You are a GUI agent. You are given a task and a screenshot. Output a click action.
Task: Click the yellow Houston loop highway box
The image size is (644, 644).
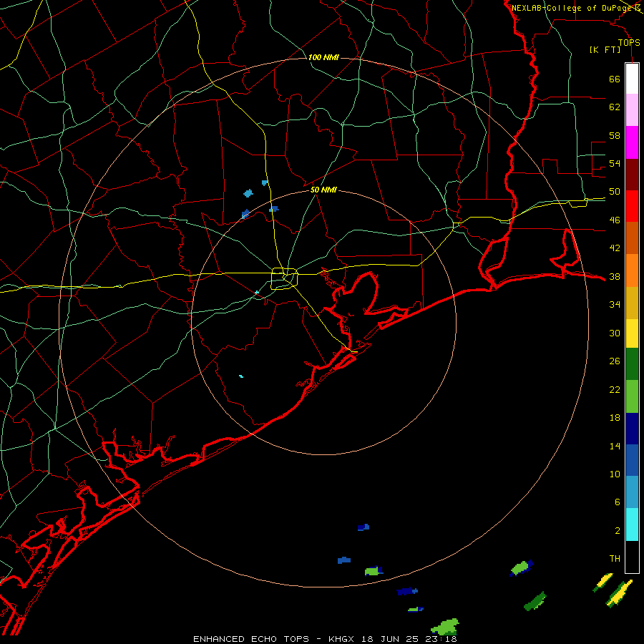coord(285,278)
